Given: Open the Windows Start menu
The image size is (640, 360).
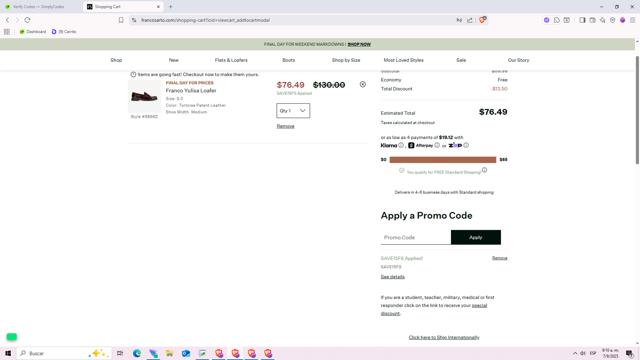Looking at the screenshot, I should pos(8,353).
